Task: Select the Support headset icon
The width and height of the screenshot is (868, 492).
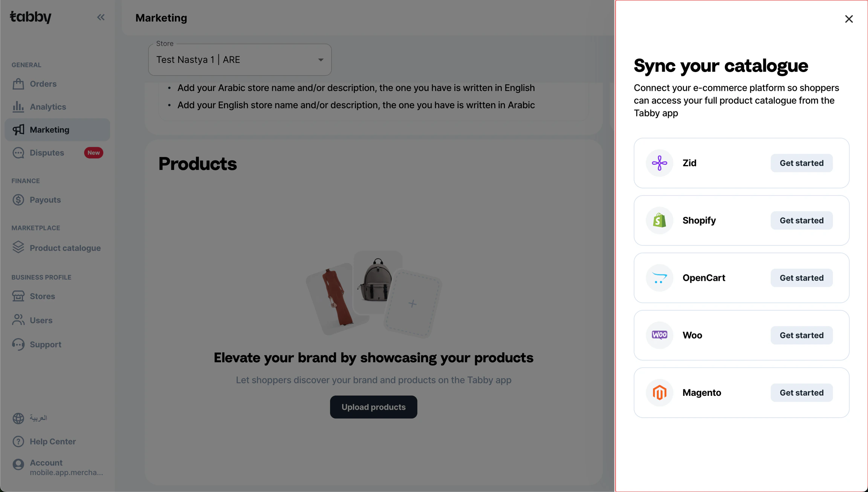Action: tap(18, 344)
